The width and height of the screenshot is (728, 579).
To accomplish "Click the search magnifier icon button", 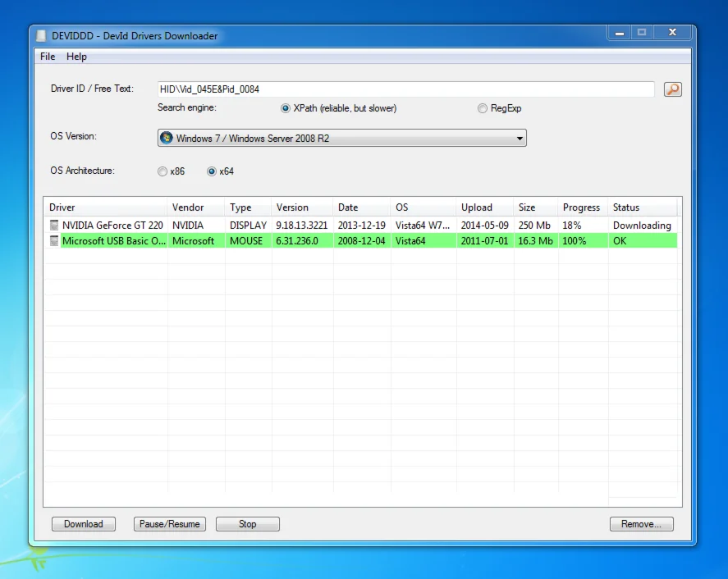I will 673,89.
